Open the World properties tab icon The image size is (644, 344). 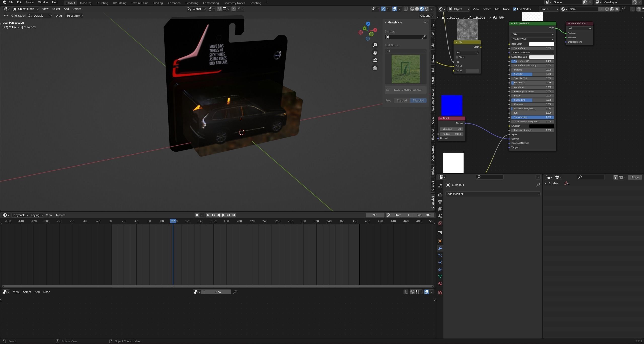tap(440, 223)
